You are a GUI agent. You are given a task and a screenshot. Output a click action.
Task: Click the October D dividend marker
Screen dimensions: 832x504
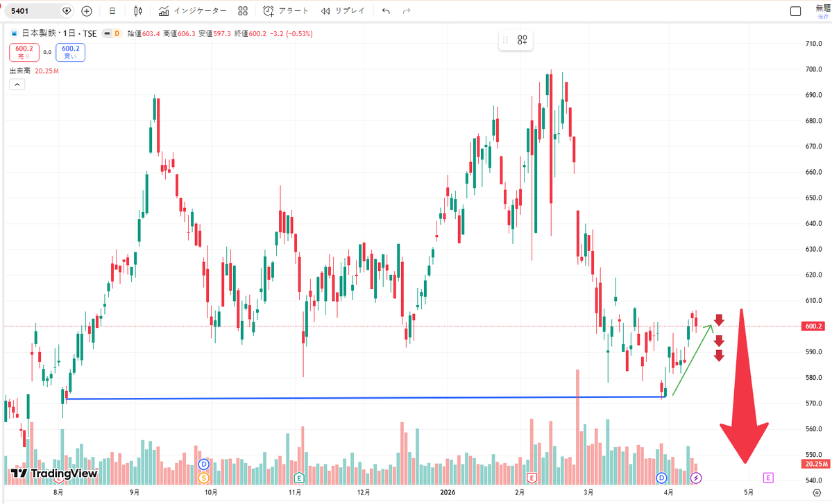204,464
